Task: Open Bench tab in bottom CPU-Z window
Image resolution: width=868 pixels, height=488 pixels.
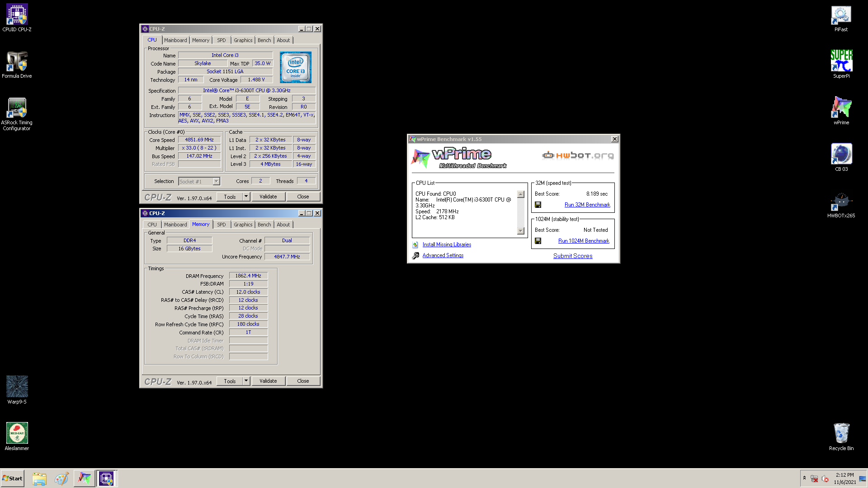Action: [264, 225]
